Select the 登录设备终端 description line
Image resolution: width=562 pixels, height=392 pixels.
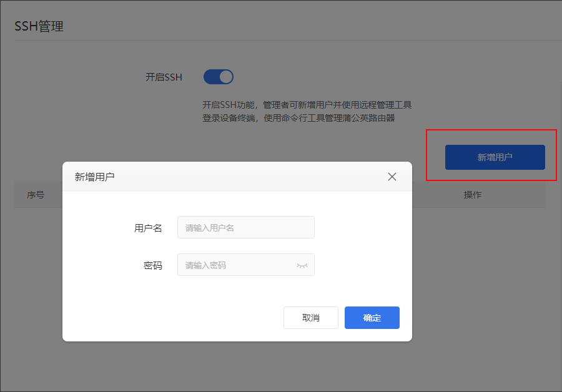coord(298,118)
